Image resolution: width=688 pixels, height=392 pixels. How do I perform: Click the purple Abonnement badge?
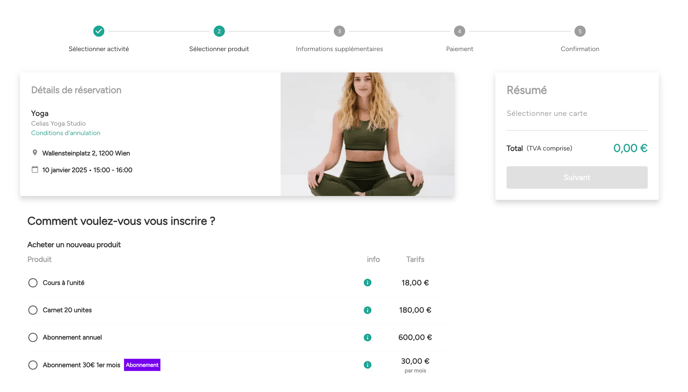142,365
